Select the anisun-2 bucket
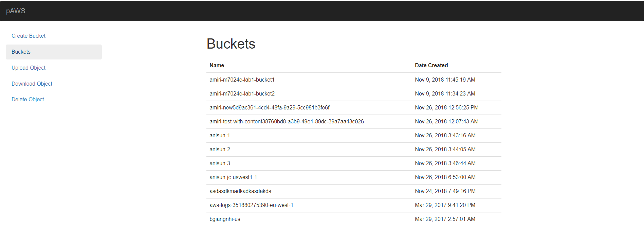The width and height of the screenshot is (644, 225). [x=220, y=149]
